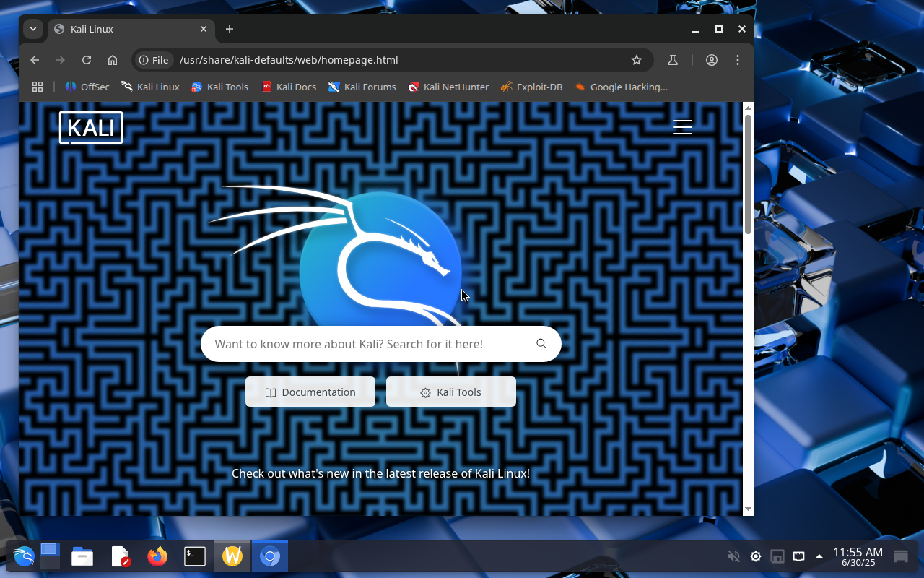Viewport: 924px width, 578px height.
Task: View site information File icon
Action: (154, 60)
